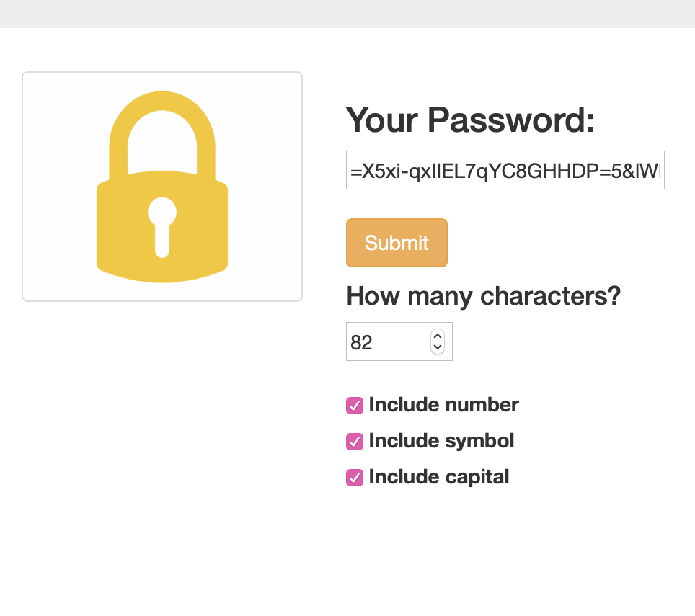Click inside the generated password text field
This screenshot has width=695, height=616.
click(x=505, y=170)
